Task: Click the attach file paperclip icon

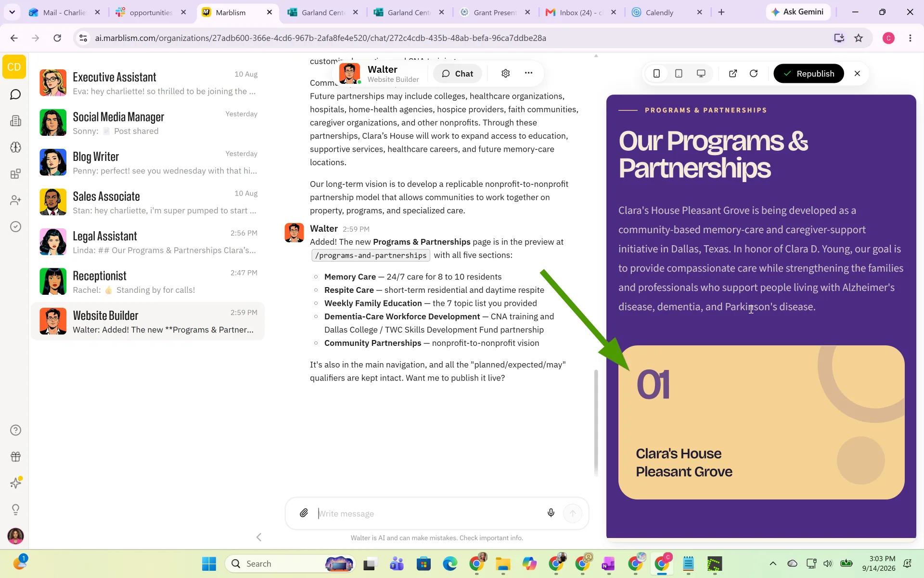Action: point(304,513)
